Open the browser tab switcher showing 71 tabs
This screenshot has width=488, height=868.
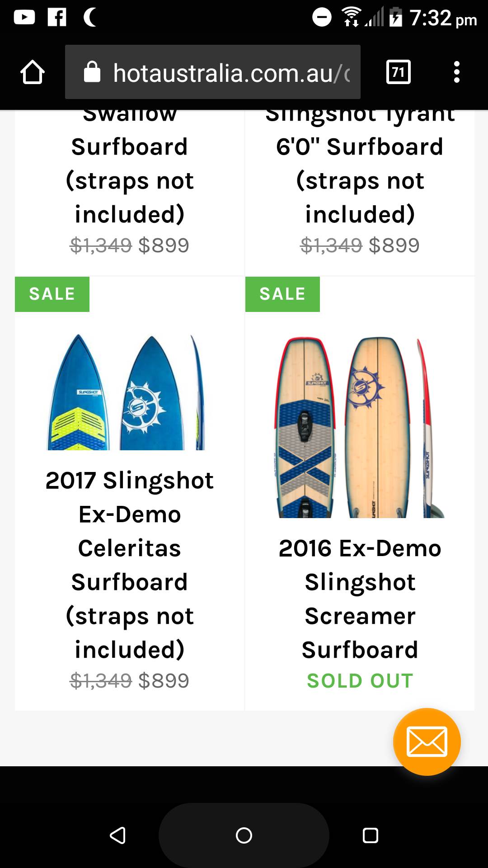(397, 71)
